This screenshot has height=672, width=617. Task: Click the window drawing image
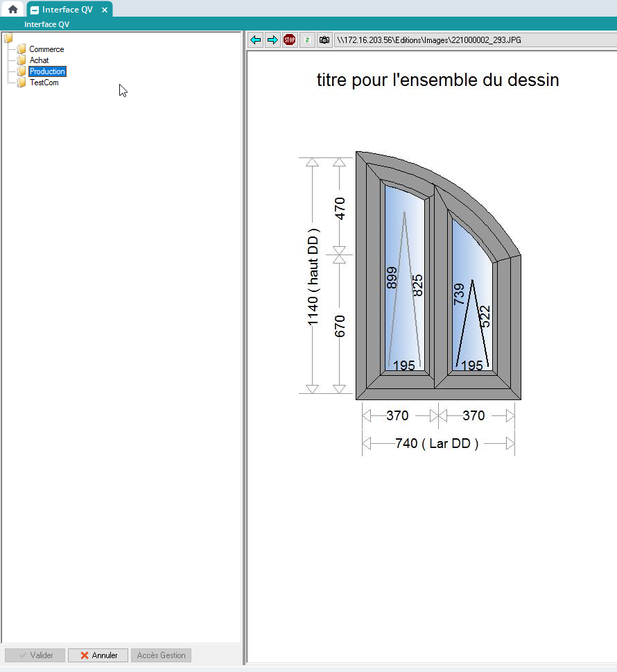pos(437,277)
